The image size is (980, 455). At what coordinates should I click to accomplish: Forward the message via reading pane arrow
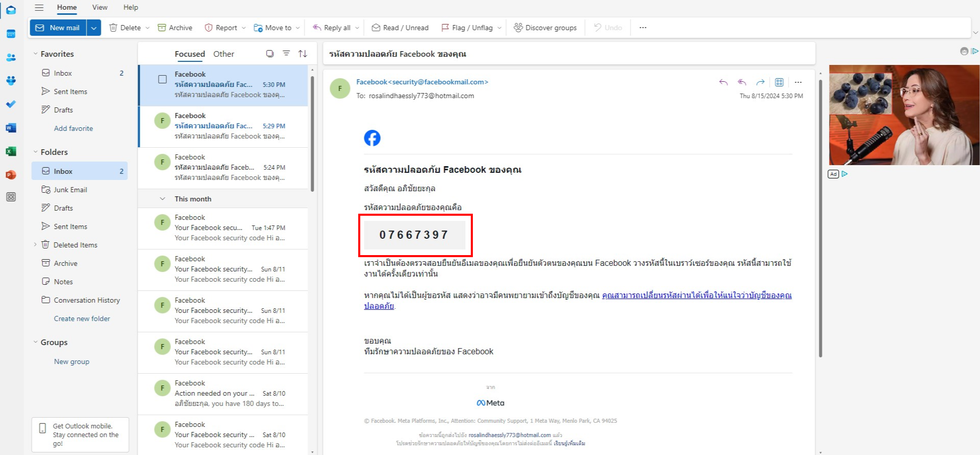[x=760, y=82]
